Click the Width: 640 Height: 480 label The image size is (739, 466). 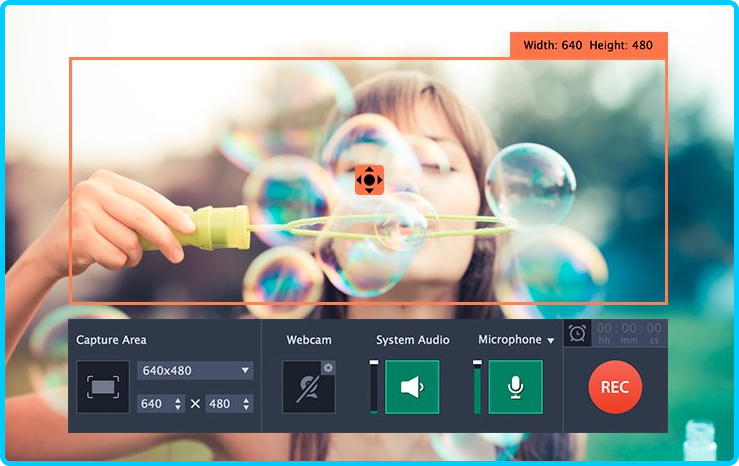[589, 45]
